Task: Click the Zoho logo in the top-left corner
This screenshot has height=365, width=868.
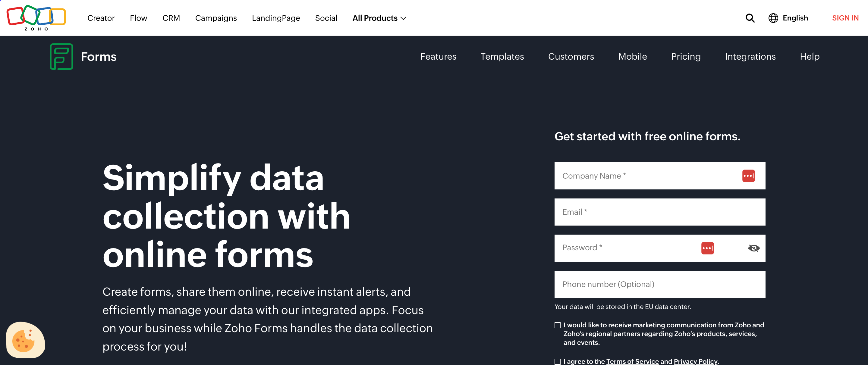Action: pos(36,18)
